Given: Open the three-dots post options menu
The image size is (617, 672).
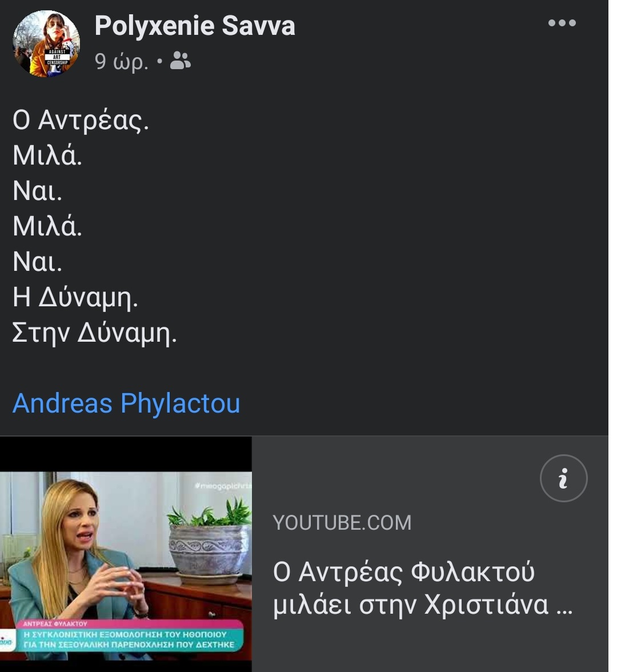Looking at the screenshot, I should coord(562,23).
